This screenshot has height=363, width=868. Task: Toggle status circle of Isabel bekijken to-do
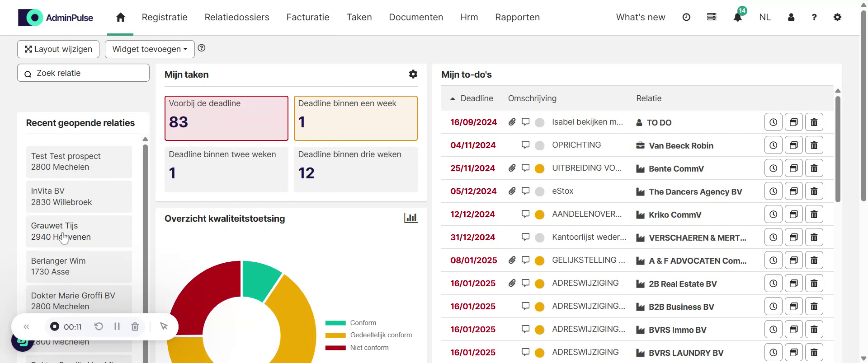[x=539, y=122]
